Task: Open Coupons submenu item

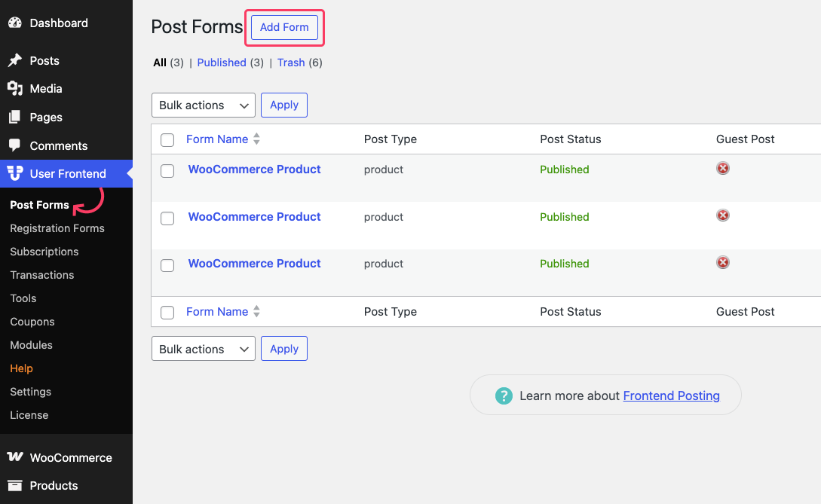Action: point(32,322)
